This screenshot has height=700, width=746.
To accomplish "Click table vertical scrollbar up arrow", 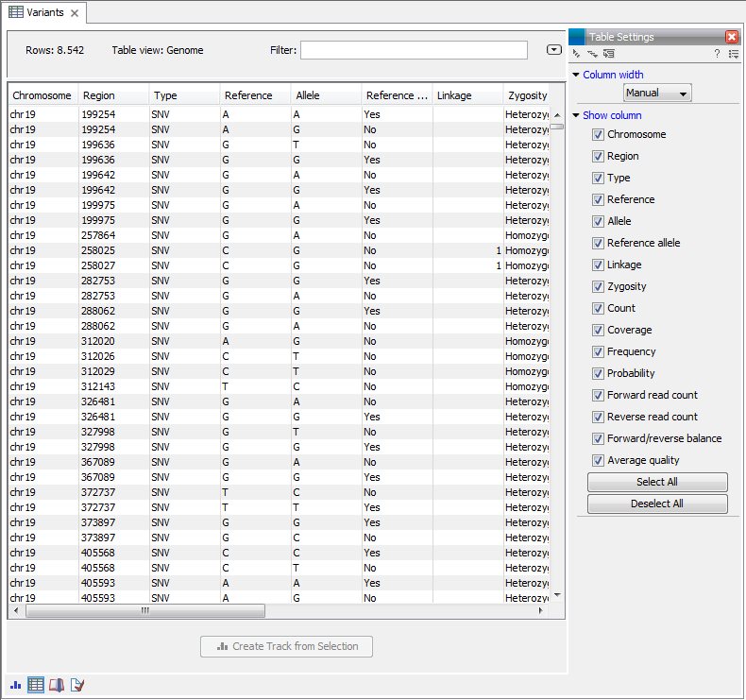I will point(557,115).
